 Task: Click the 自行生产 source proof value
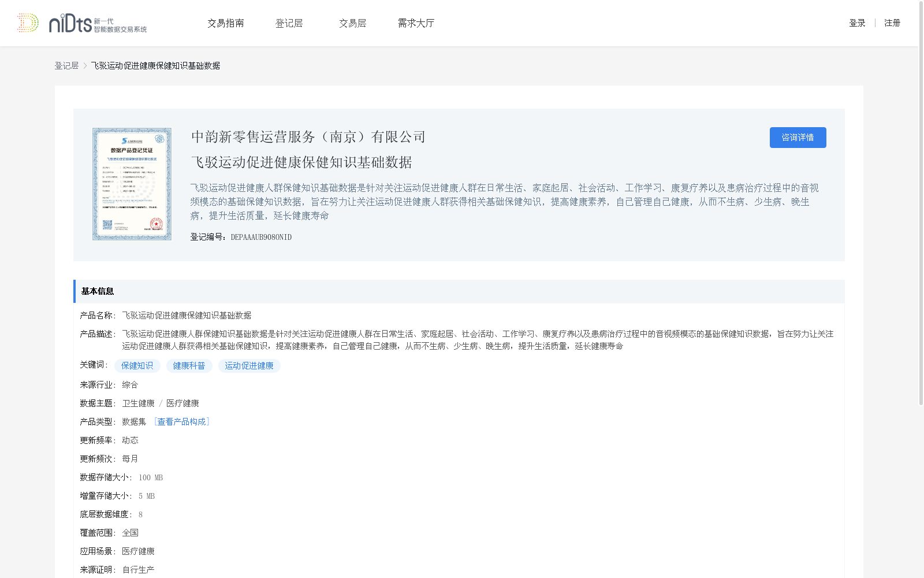point(138,570)
